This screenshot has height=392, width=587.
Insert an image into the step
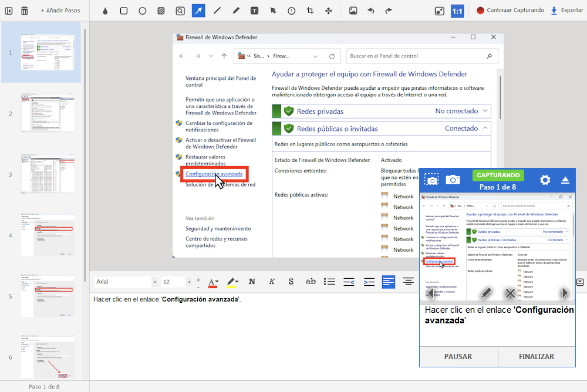353,11
